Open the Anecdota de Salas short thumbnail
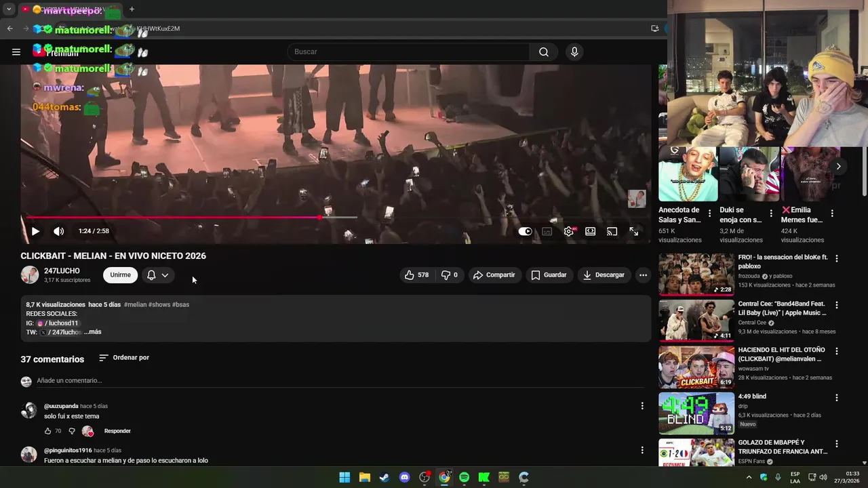868x488 pixels. coord(688,174)
